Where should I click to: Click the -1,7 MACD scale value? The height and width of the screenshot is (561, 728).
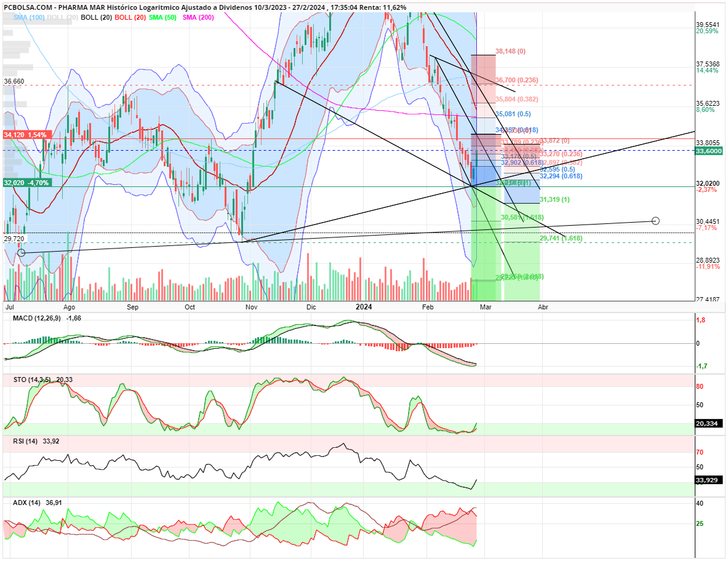[702, 366]
